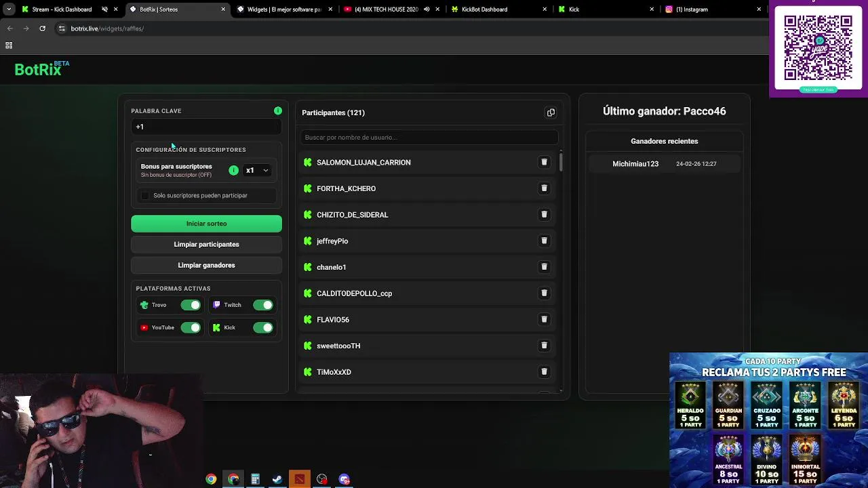Click Buscar por nombre de usuario field
Image resolution: width=868 pixels, height=488 pixels.
coord(429,137)
